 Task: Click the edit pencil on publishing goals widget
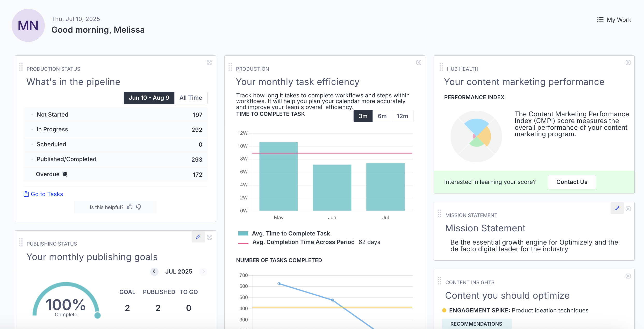pyautogui.click(x=198, y=237)
